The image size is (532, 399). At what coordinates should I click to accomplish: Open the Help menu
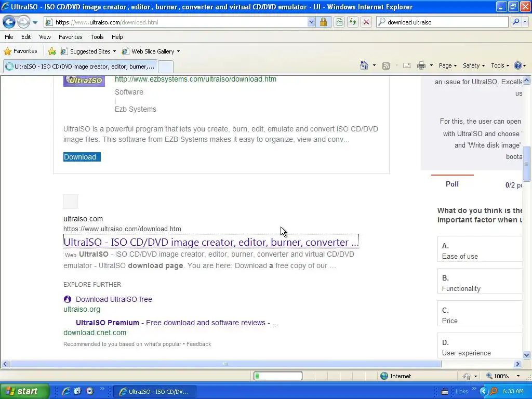tap(117, 37)
